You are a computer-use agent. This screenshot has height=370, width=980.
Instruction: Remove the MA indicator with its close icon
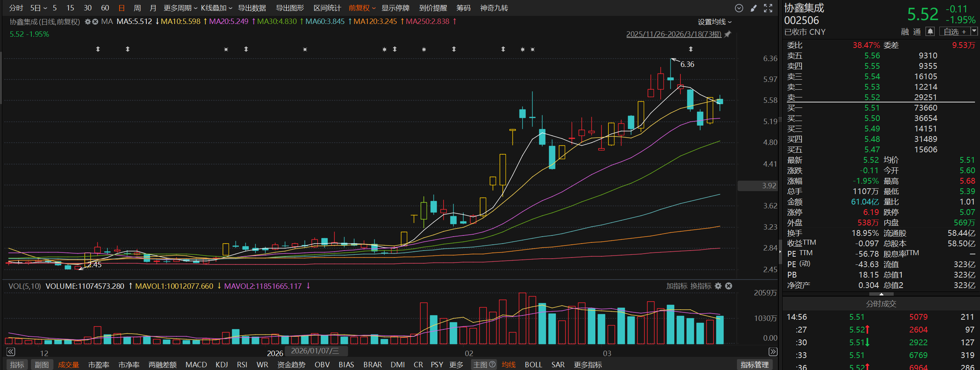(x=95, y=22)
